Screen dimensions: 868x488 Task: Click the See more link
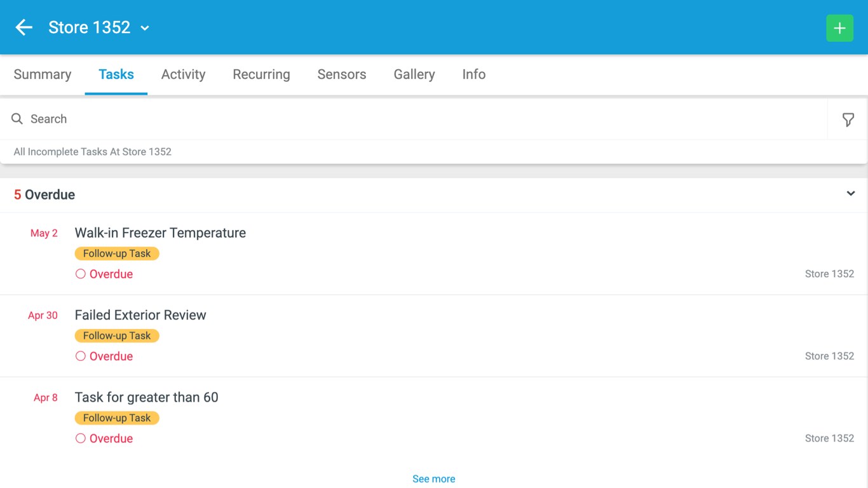click(433, 478)
